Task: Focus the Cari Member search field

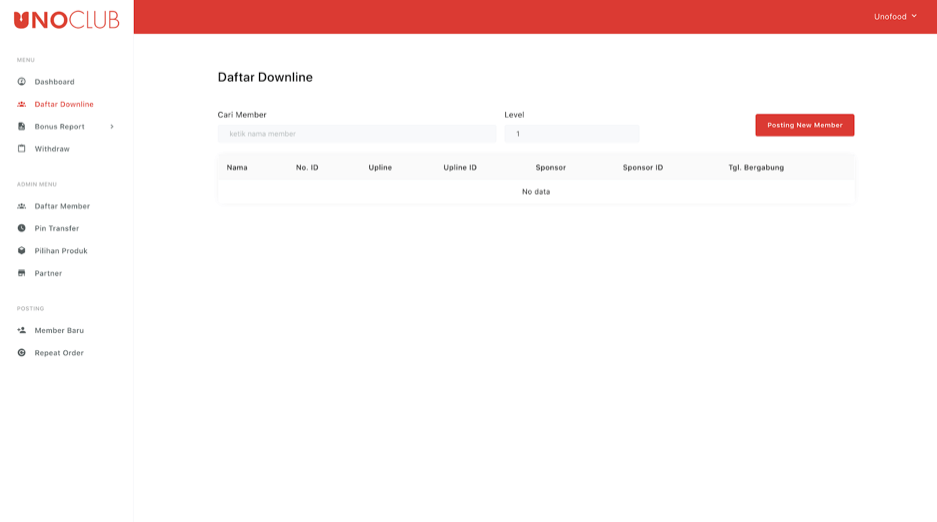Action: (356, 134)
